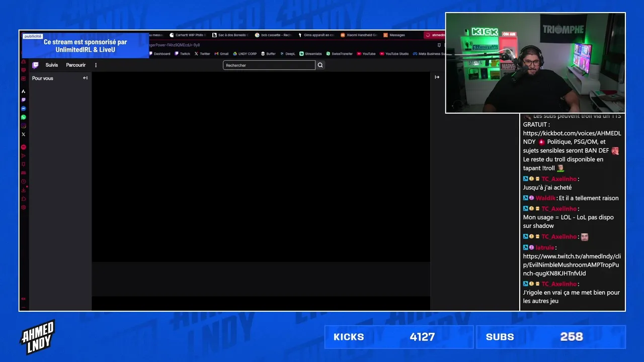
Task: Open the Gmail bookmark
Action: (x=221, y=54)
